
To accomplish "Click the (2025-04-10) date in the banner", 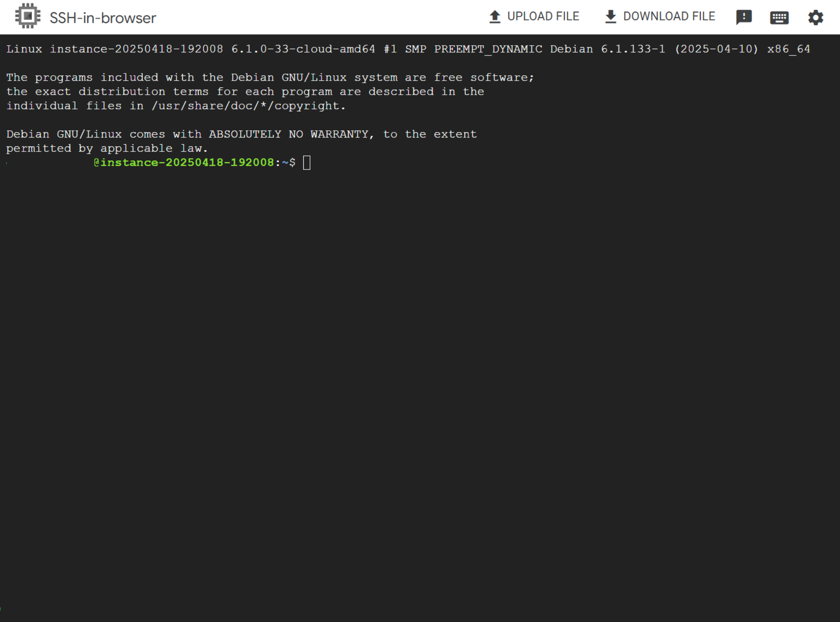I will coord(717,49).
